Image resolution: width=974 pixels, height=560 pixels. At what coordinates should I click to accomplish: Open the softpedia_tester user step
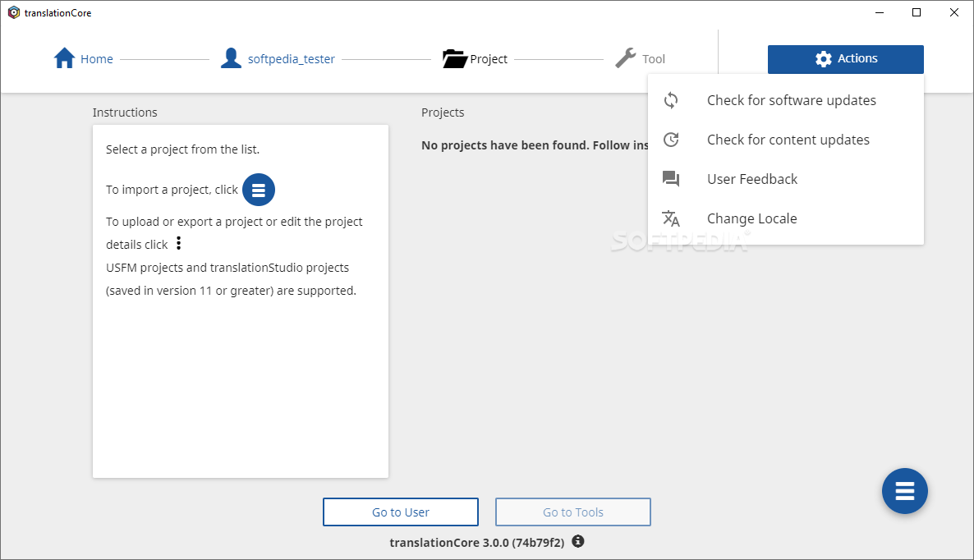(292, 59)
